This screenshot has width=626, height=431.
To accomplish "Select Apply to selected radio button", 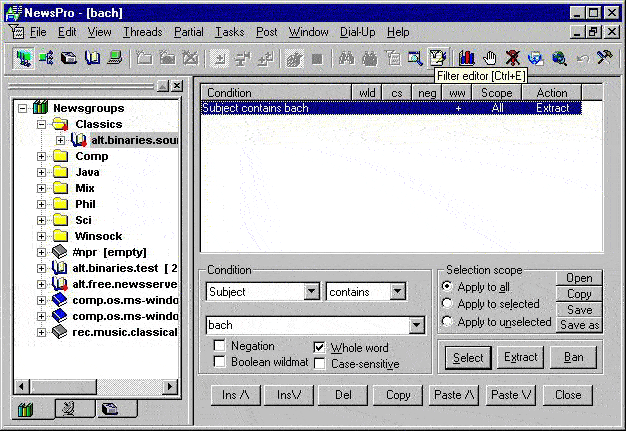I will coord(447,304).
